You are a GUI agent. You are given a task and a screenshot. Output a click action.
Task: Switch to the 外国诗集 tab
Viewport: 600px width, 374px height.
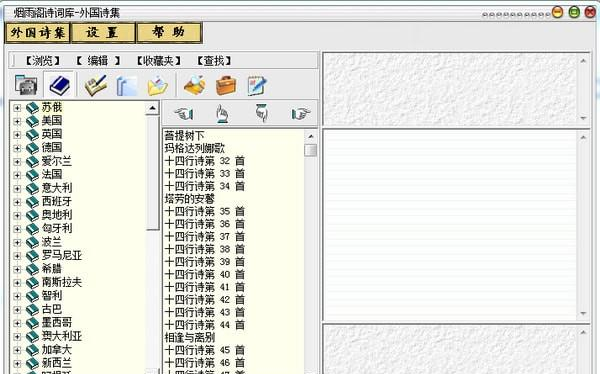coord(38,33)
